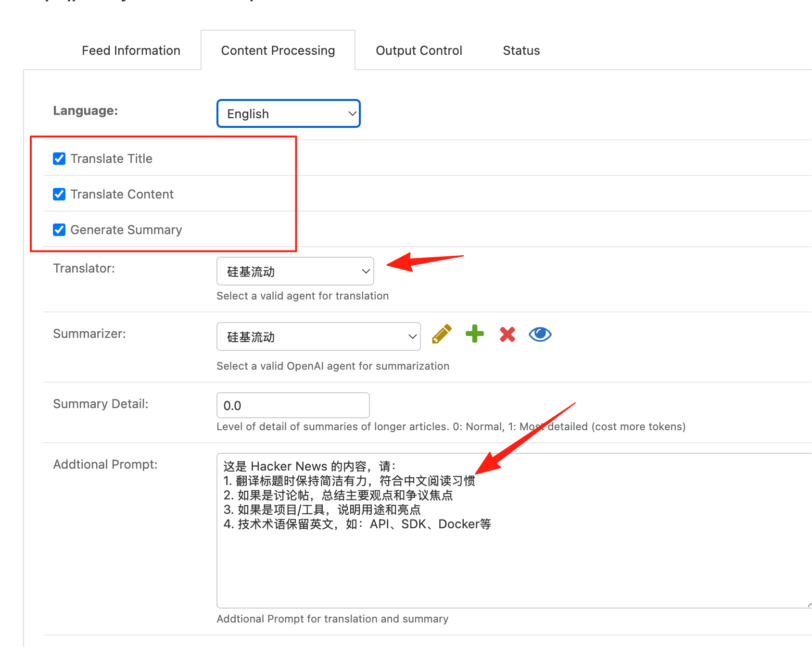Add a new Summarizer agent via plus icon
The height and width of the screenshot is (647, 812).
[x=475, y=334]
